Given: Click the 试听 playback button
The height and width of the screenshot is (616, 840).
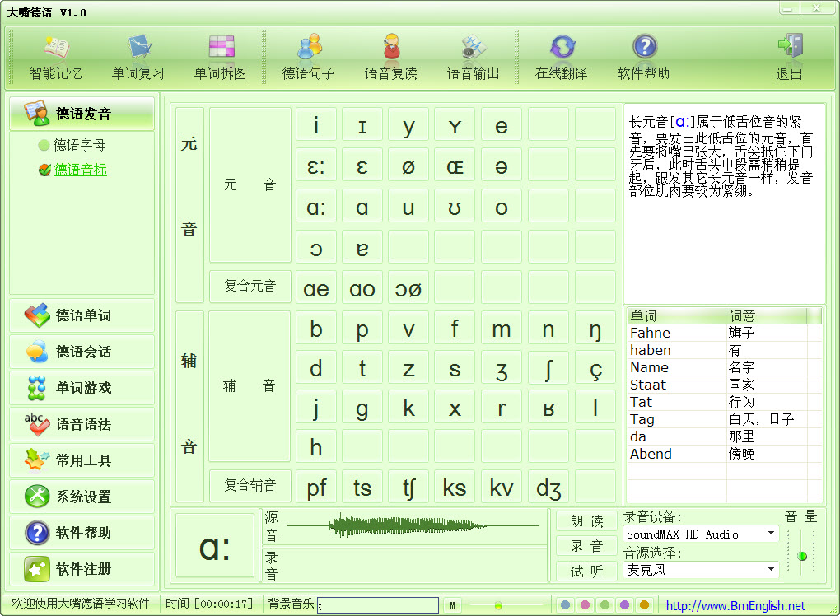Looking at the screenshot, I should (586, 572).
